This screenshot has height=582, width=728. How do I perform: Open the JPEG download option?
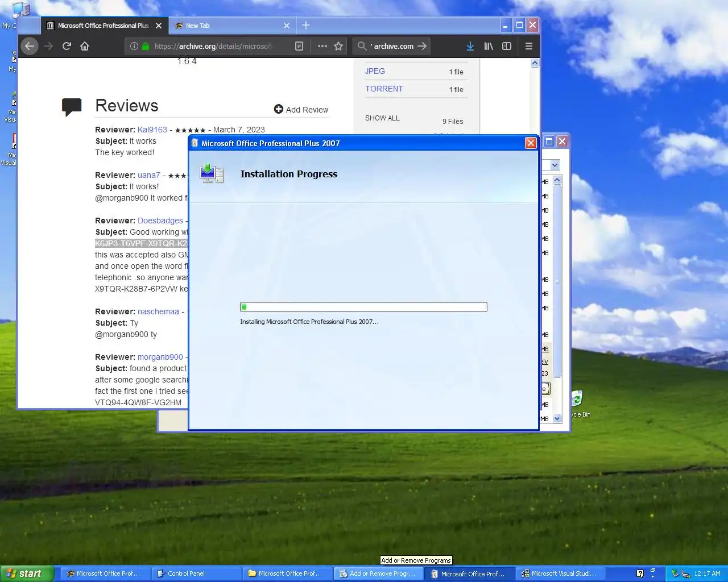(375, 71)
